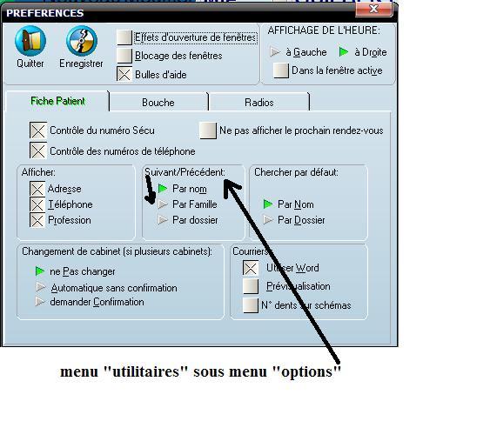Open the Radios tab

259,102
